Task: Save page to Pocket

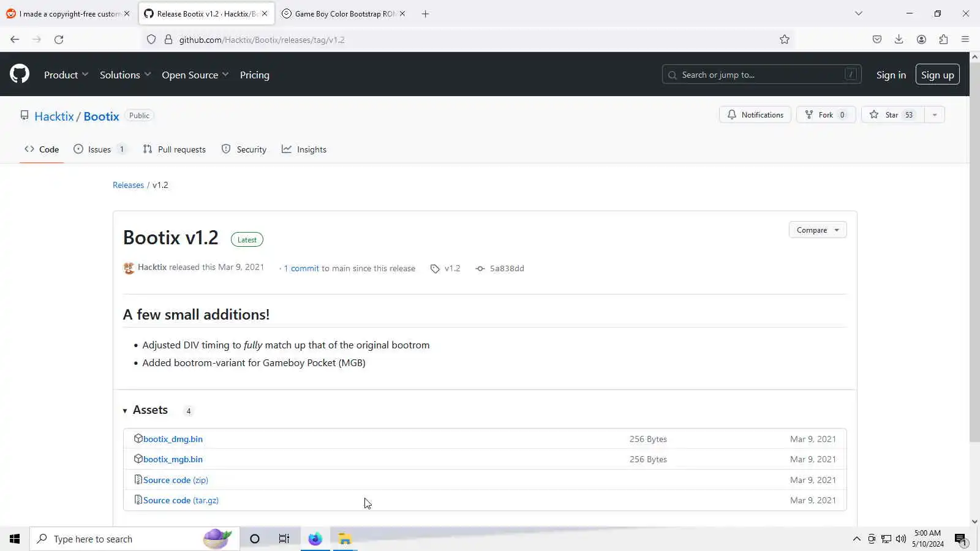Action: tap(877, 40)
